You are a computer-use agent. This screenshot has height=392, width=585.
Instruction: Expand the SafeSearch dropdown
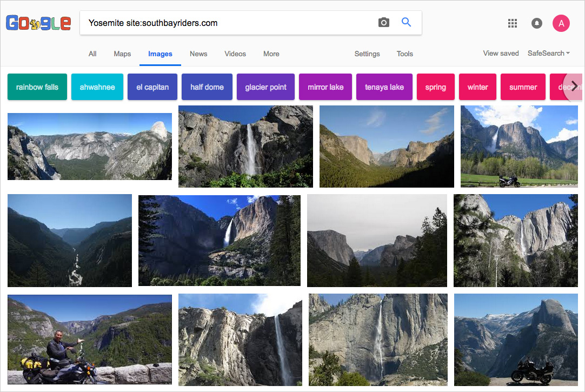[549, 54]
